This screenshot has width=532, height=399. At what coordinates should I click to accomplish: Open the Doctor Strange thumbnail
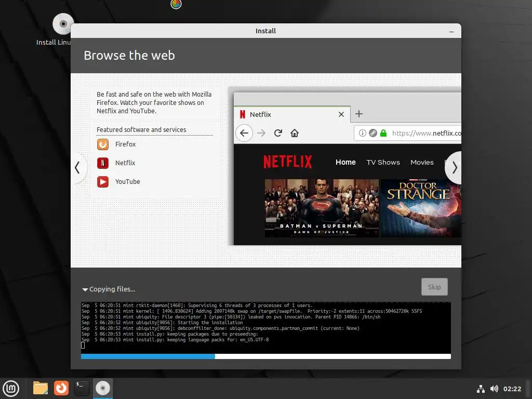421,208
